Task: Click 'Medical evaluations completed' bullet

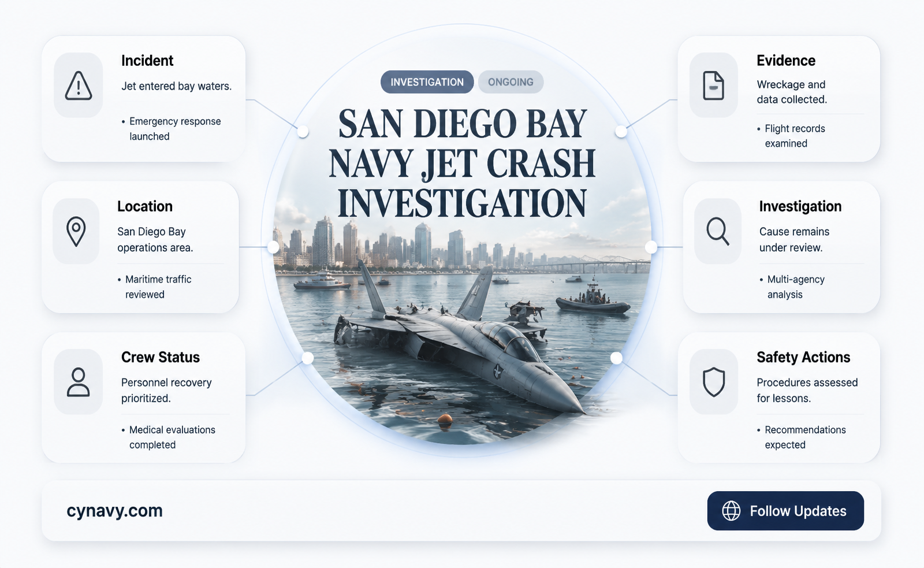Action: point(169,437)
